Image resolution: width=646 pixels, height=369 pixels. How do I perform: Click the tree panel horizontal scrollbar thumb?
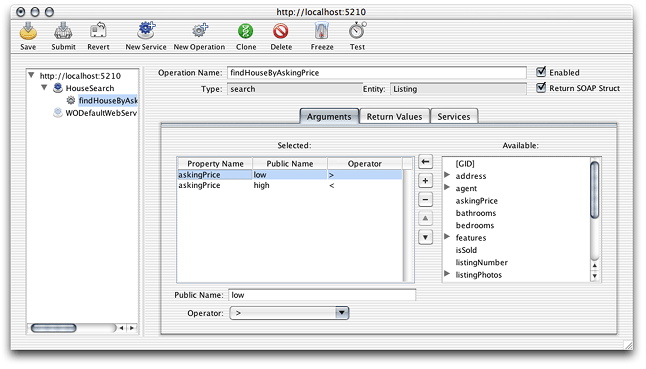coord(54,328)
